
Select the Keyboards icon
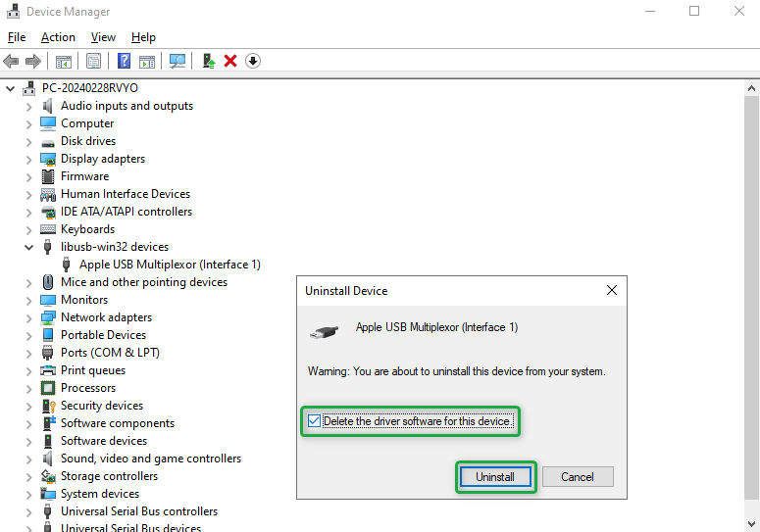pos(48,229)
